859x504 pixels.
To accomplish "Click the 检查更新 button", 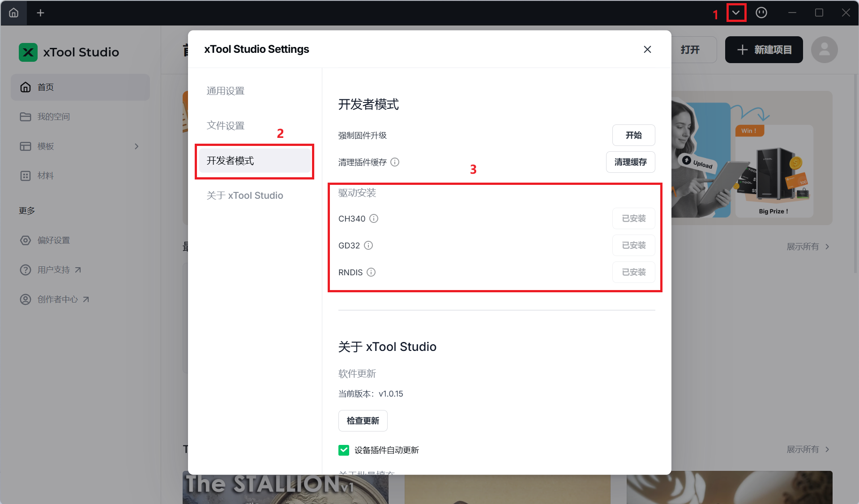I will 363,421.
